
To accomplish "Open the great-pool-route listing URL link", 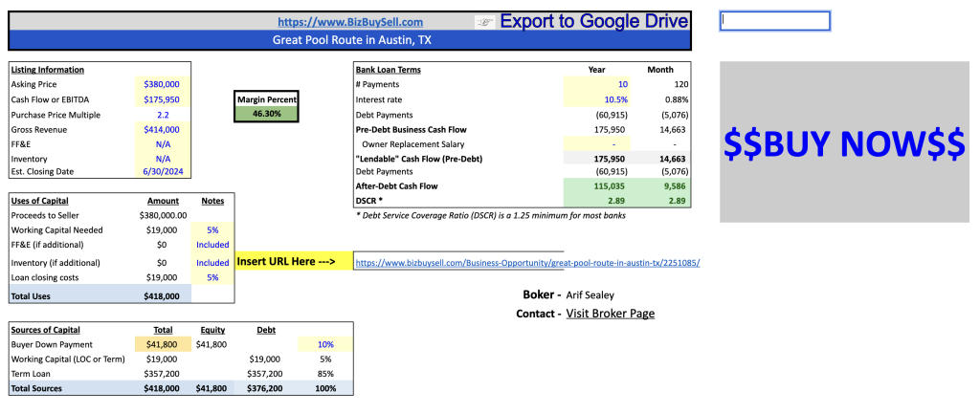I will click(527, 262).
